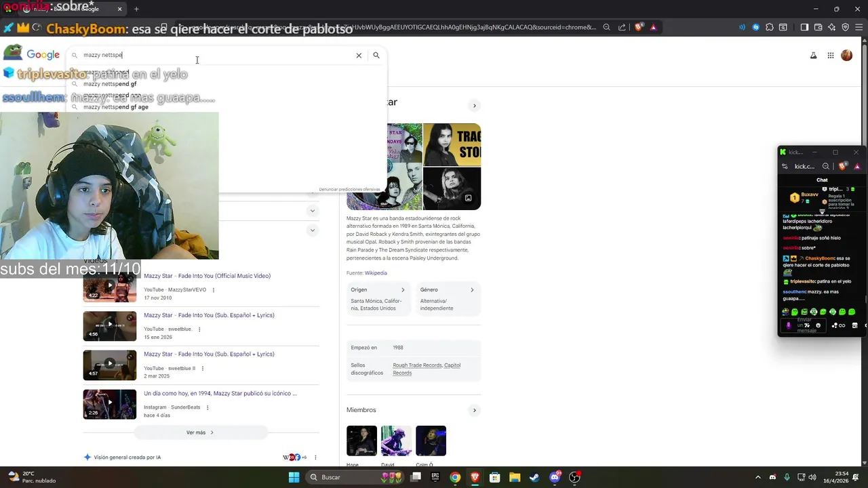
Task: Click the Google logo
Action: click(x=43, y=55)
